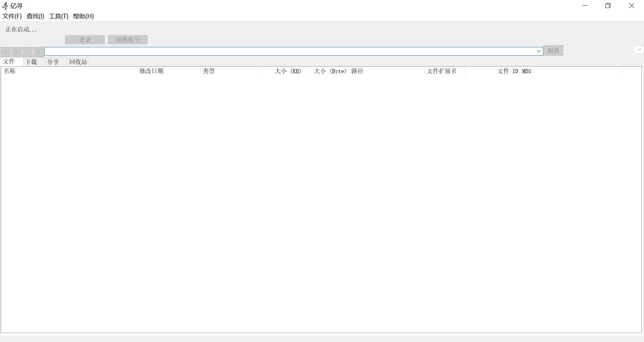The image size is (644, 342).
Task: Sort by the 名称 column header
Action: [67, 71]
